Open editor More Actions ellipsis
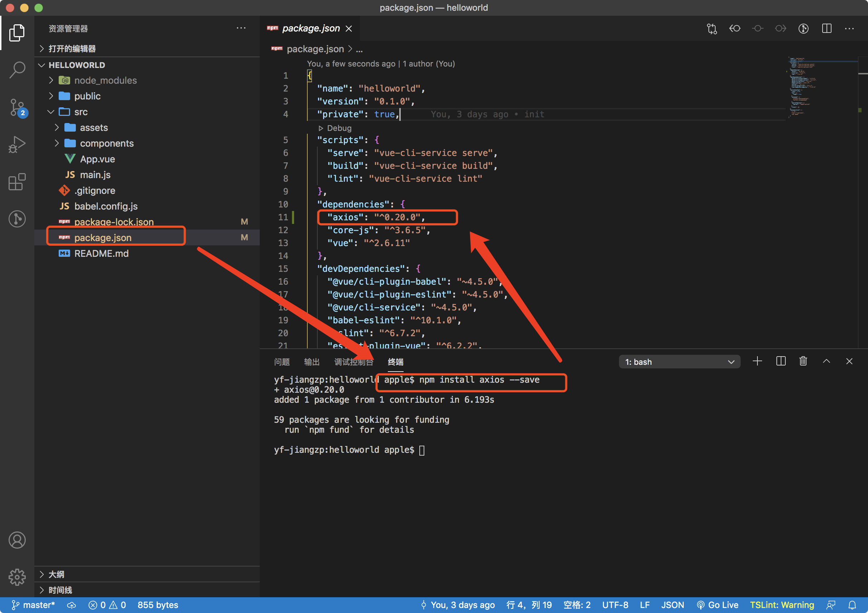The height and width of the screenshot is (613, 868). click(x=849, y=28)
